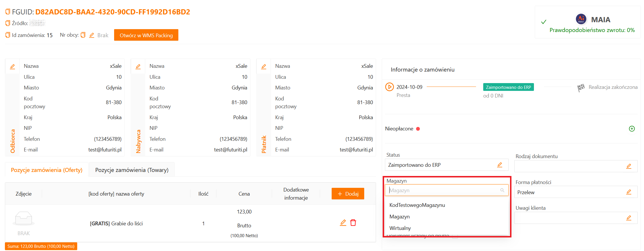Edit the Nabywca address card
The image size is (644, 251).
pyautogui.click(x=138, y=67)
